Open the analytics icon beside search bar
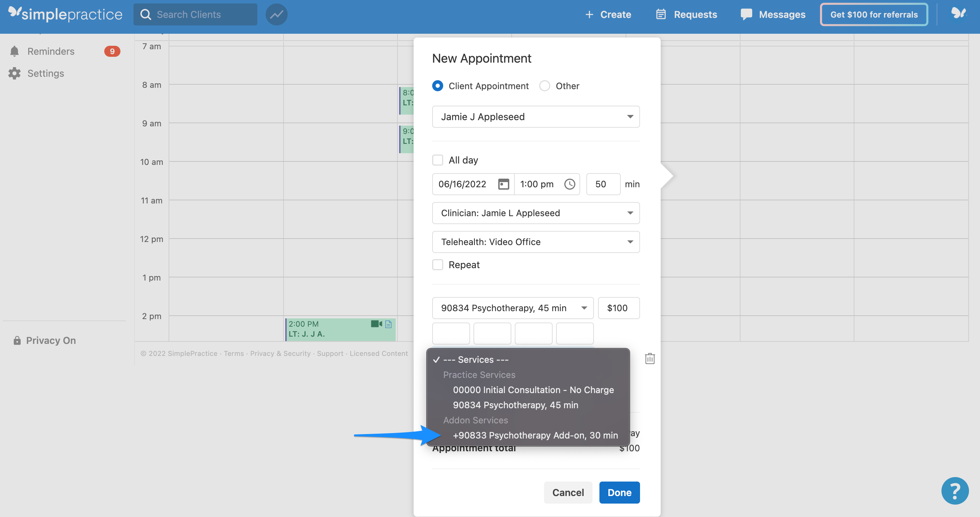Screen dimensions: 980x517 277,14
